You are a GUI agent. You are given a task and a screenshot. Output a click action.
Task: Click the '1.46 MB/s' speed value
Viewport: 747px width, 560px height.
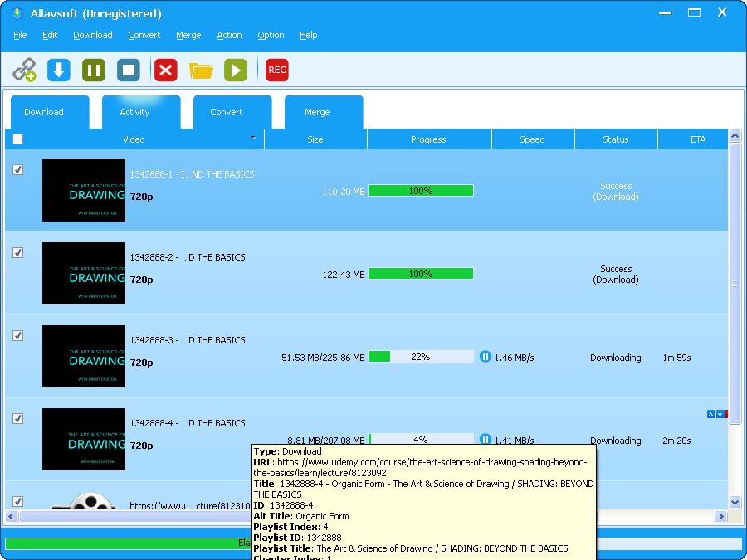[x=514, y=358]
